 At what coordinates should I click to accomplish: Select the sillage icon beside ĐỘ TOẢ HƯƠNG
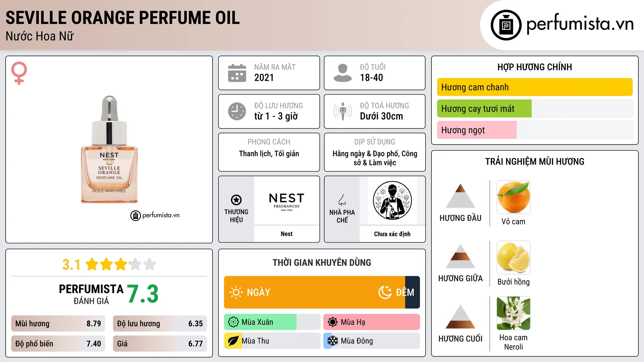pos(343,111)
